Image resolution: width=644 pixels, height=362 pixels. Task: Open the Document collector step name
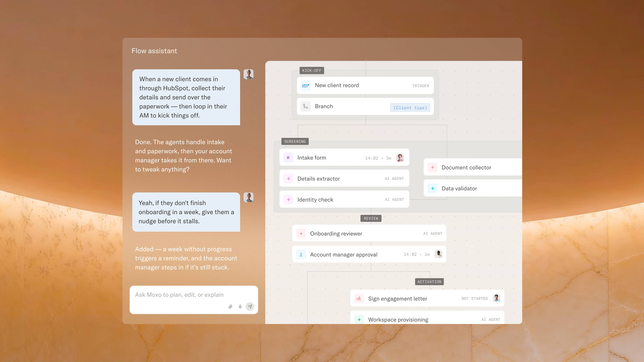(466, 168)
